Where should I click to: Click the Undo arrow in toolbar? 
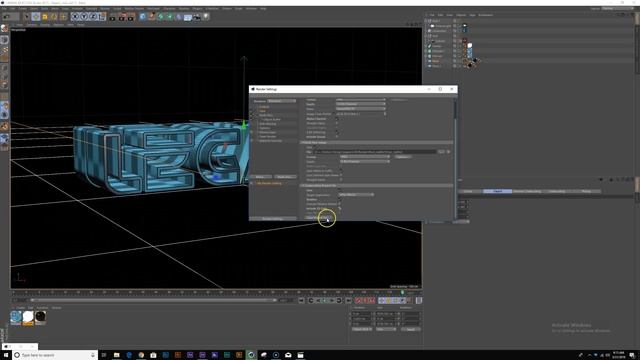[x=6, y=17]
